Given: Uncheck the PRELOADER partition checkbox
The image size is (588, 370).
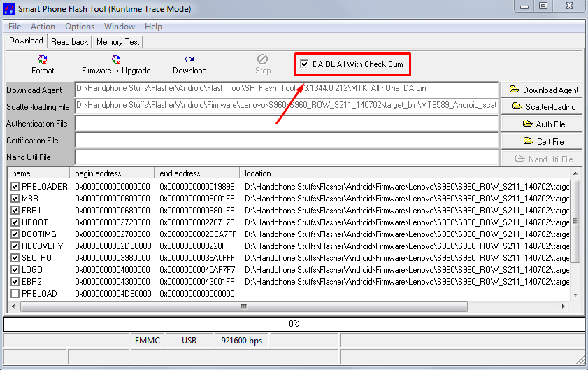Looking at the screenshot, I should pos(15,187).
